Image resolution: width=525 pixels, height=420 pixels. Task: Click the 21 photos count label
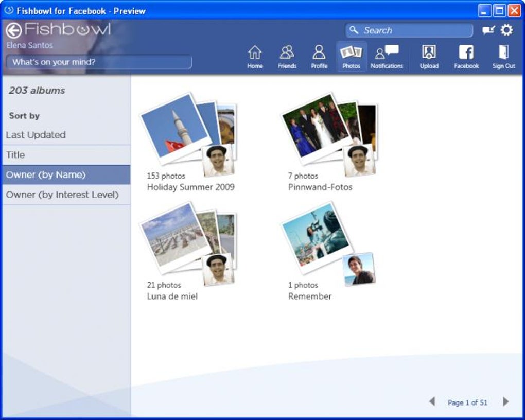point(164,285)
